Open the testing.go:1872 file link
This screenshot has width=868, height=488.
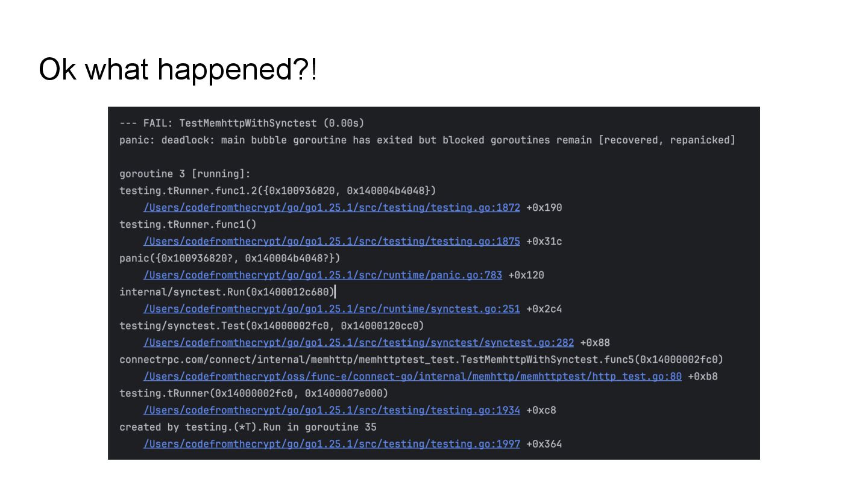332,208
